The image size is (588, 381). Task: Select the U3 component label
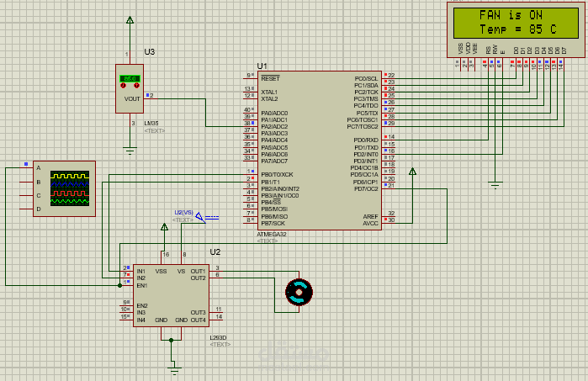[149, 52]
